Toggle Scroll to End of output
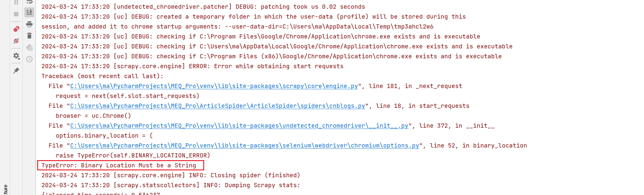 (29, 12)
